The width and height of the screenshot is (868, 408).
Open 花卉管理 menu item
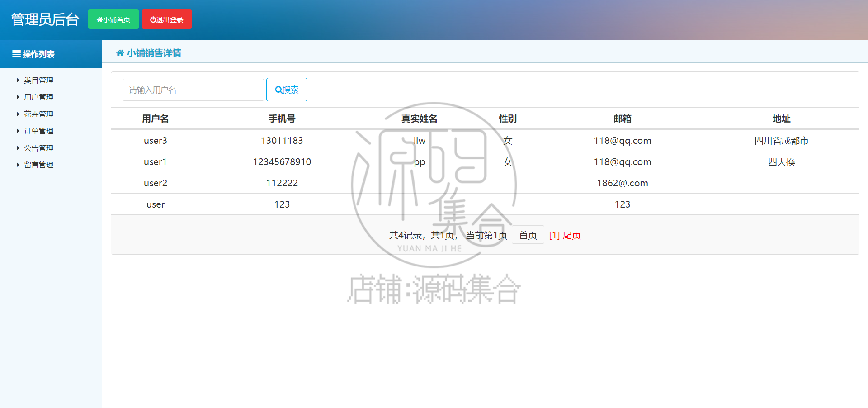tap(38, 114)
